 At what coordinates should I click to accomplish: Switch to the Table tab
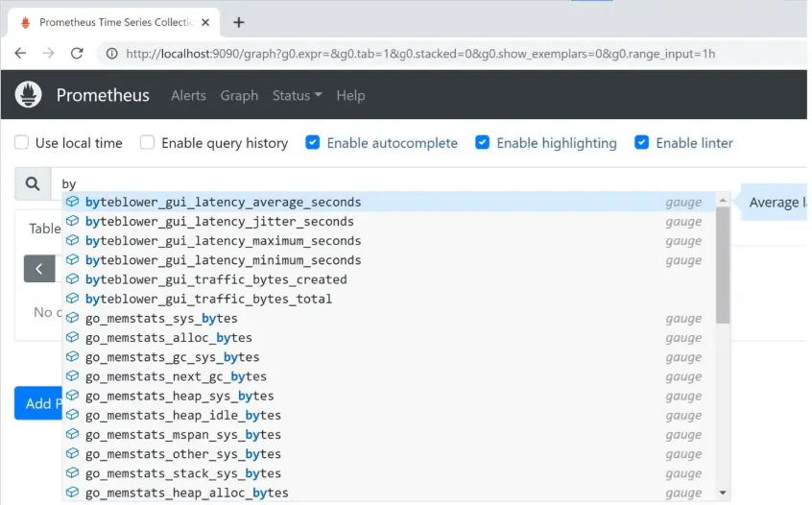pos(44,228)
